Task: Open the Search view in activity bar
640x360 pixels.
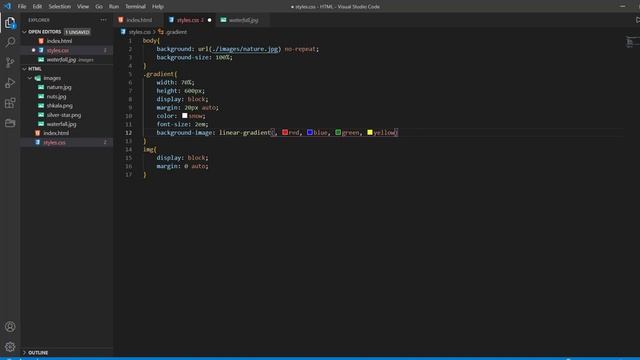Action: [x=10, y=42]
